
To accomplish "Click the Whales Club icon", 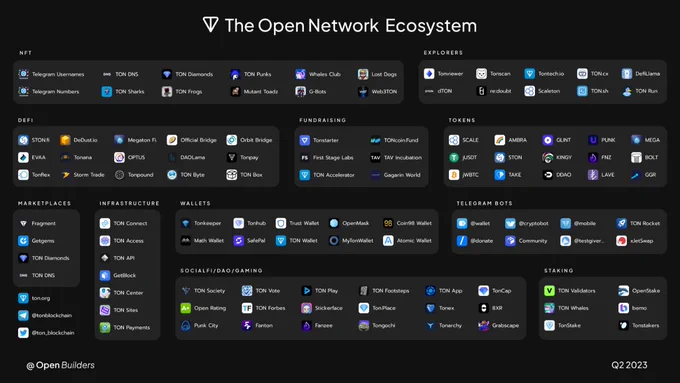I will [300, 74].
